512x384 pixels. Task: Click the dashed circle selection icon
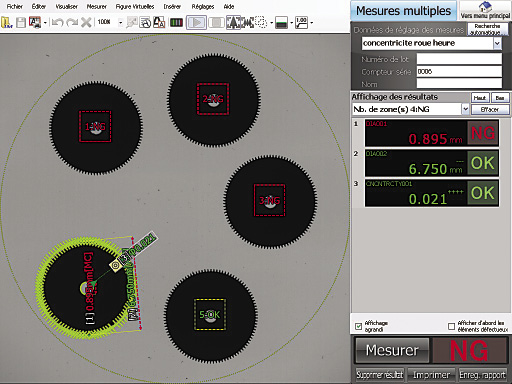coord(261,23)
